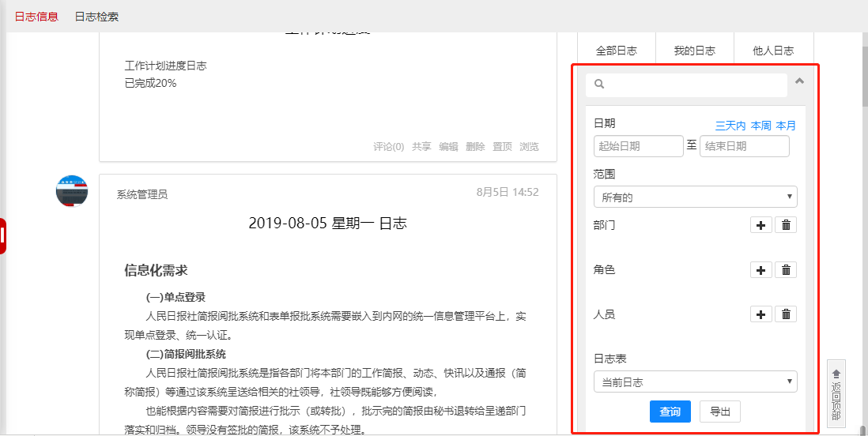Click the role trash delete icon
868x436 pixels.
coord(786,270)
